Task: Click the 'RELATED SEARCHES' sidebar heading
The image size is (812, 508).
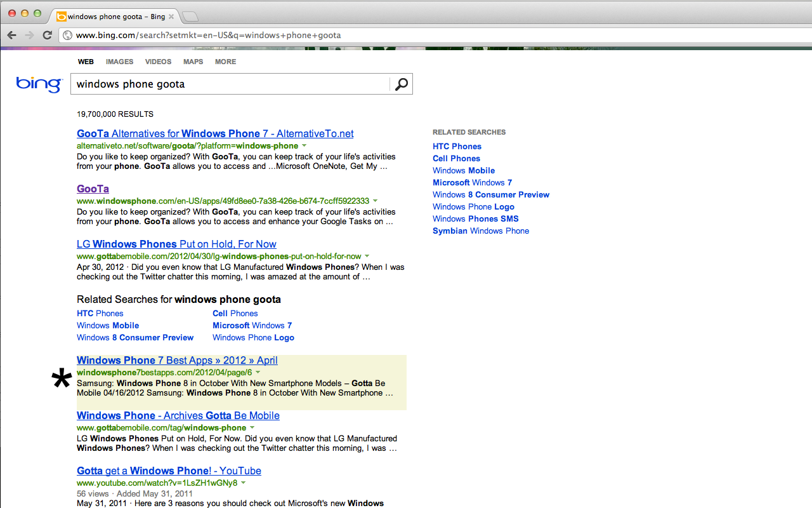Action: pyautogui.click(x=469, y=132)
